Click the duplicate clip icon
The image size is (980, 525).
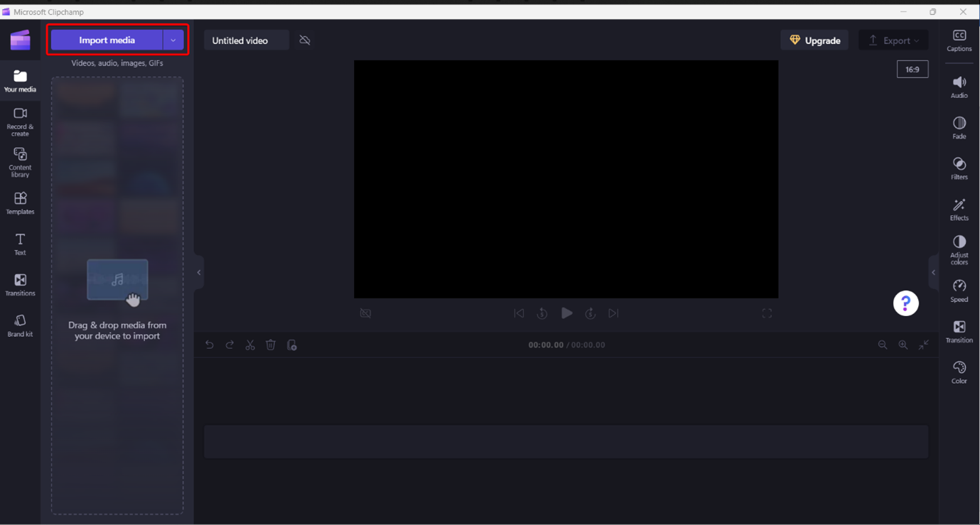pyautogui.click(x=291, y=345)
